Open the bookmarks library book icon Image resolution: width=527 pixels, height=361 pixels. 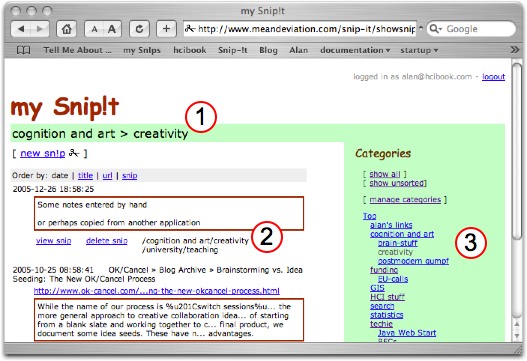[24, 50]
